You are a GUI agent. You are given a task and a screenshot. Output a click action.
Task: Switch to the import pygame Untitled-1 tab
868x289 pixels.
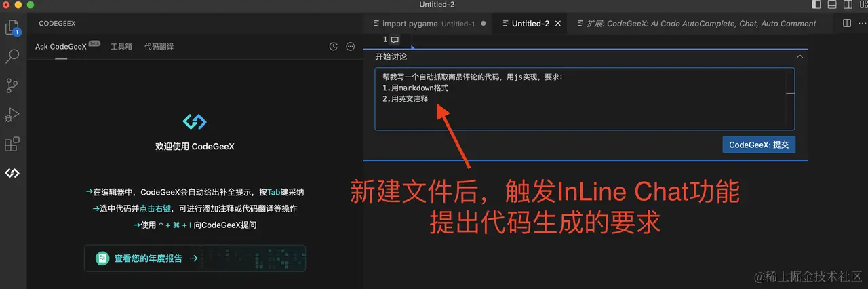(x=427, y=24)
